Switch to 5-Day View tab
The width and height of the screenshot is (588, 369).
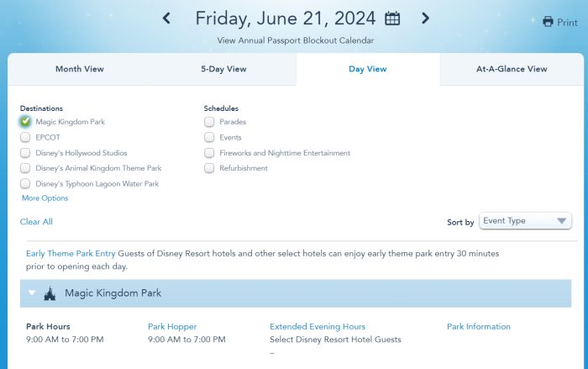point(223,69)
